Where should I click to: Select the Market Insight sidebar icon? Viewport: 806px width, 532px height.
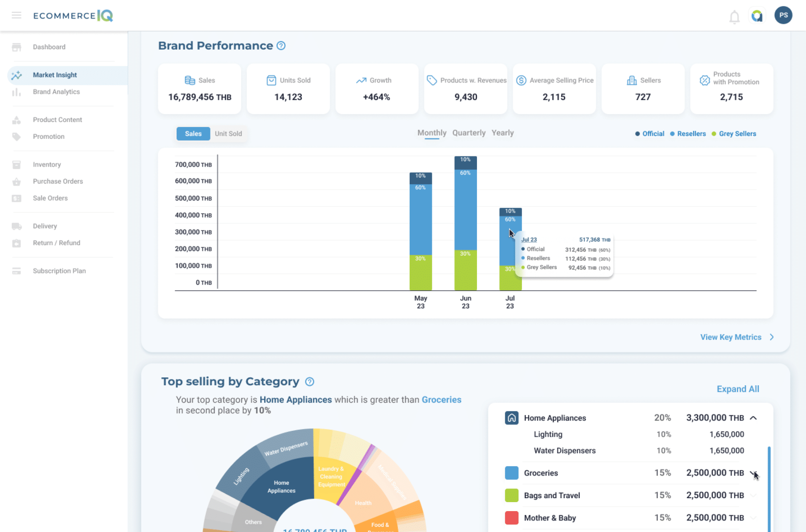click(17, 75)
